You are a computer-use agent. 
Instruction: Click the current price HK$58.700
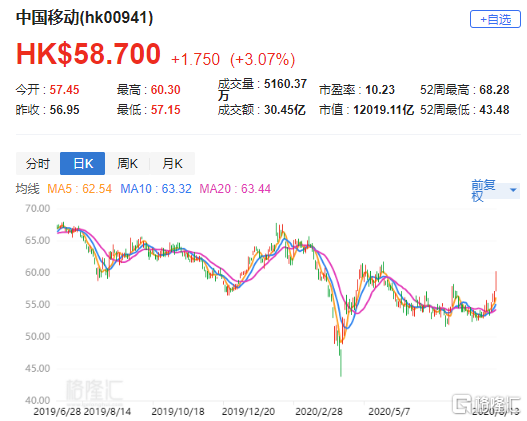(x=88, y=54)
